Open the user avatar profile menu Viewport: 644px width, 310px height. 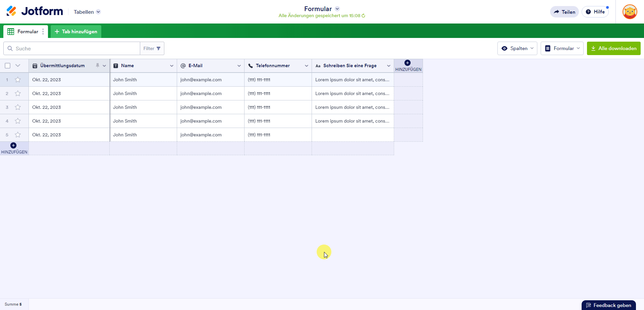[630, 12]
